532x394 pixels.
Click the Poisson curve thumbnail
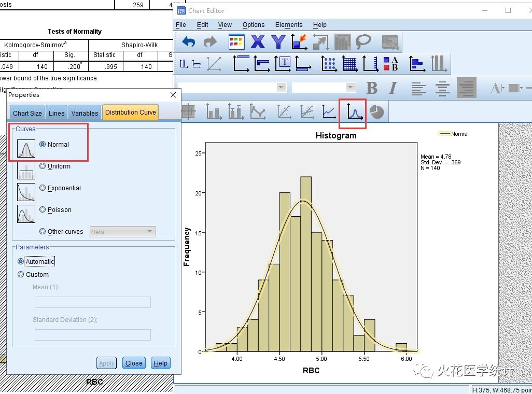(26, 214)
